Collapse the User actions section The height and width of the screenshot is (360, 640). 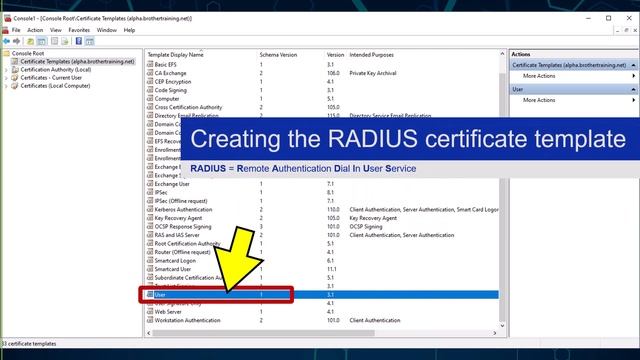point(633,89)
